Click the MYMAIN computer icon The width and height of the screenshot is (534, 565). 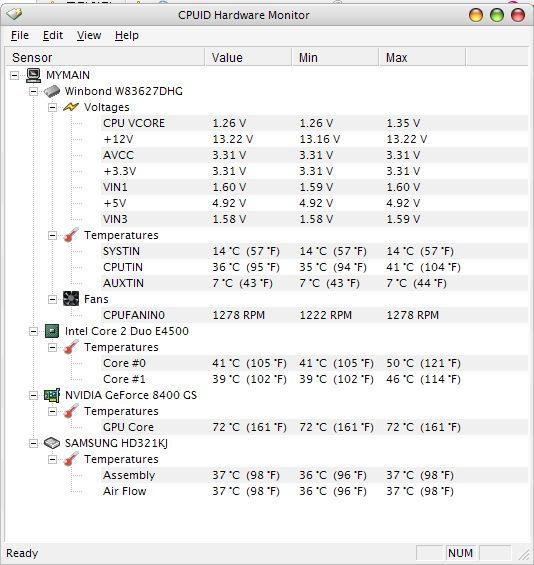[x=34, y=75]
